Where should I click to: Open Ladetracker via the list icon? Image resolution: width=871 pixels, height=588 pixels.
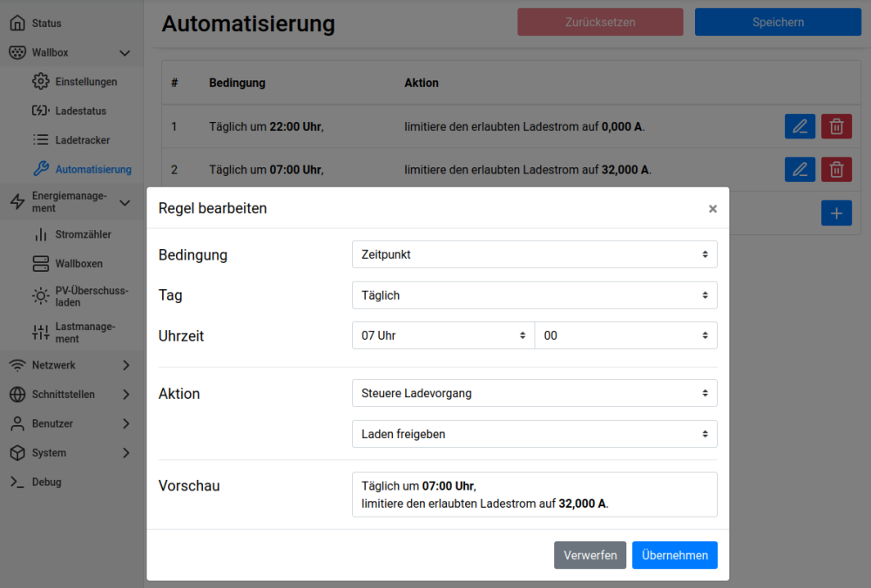(41, 140)
